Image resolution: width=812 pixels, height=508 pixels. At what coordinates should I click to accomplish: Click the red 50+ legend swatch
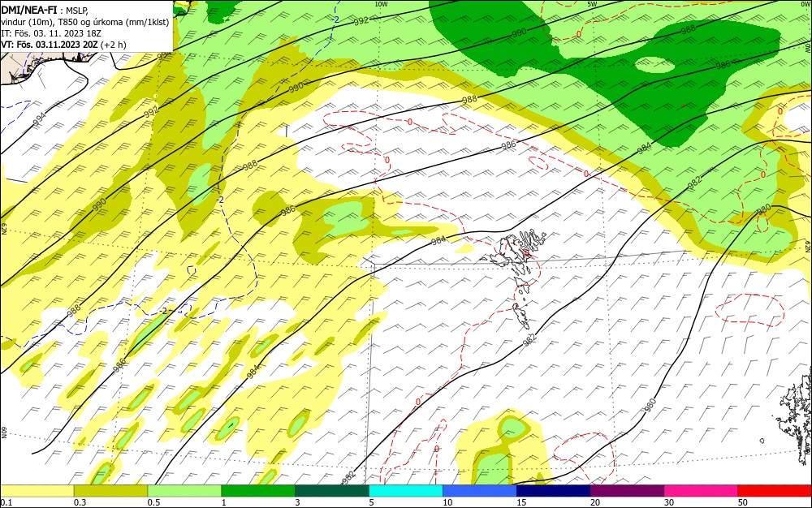pos(775,491)
